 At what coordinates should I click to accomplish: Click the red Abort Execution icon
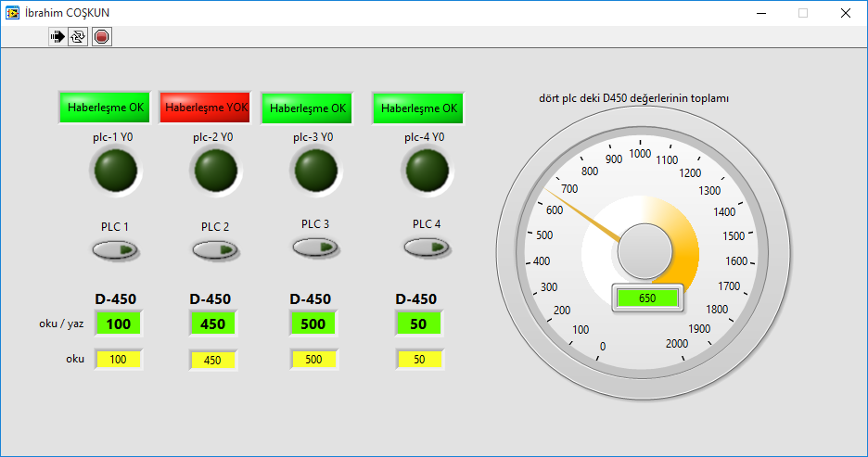[101, 37]
